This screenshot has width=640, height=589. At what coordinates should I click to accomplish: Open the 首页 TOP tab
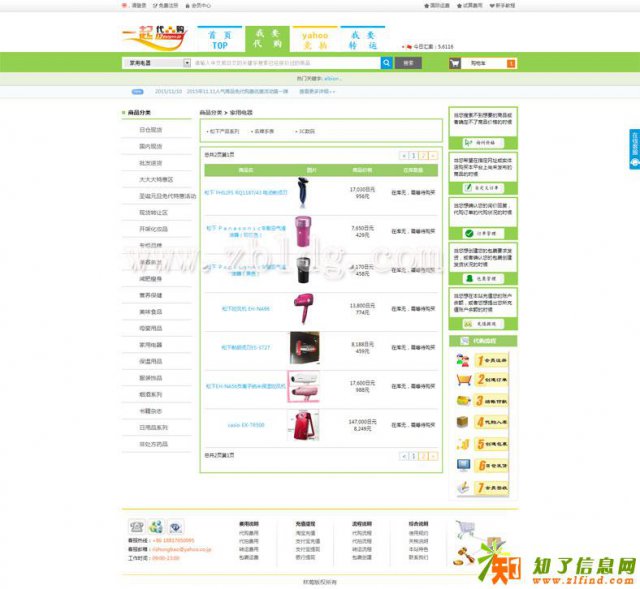click(219, 40)
